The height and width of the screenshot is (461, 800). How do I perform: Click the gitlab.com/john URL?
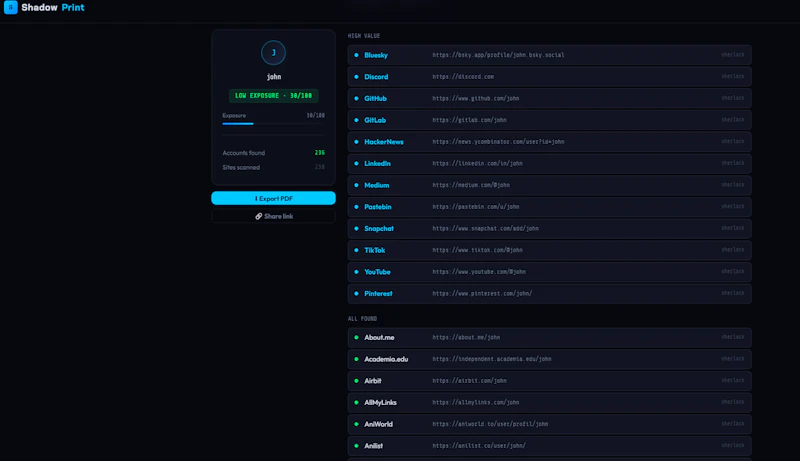point(469,120)
